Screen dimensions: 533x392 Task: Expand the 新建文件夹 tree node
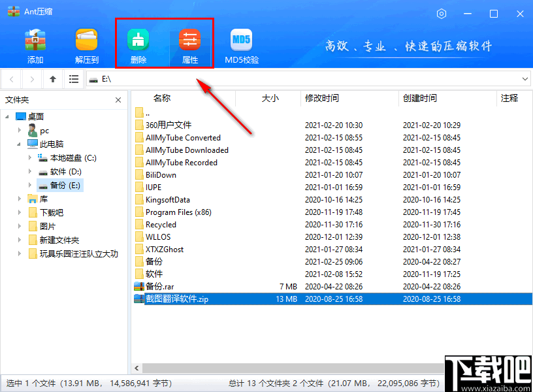(20, 240)
